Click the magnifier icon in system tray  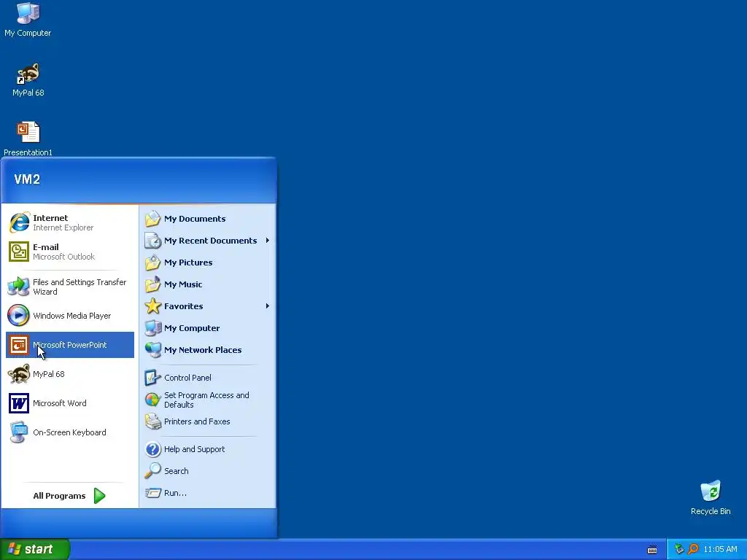(x=693, y=549)
